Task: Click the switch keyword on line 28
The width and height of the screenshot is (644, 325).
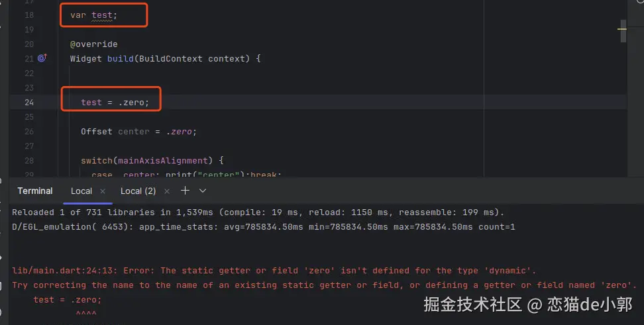Action: (97, 160)
